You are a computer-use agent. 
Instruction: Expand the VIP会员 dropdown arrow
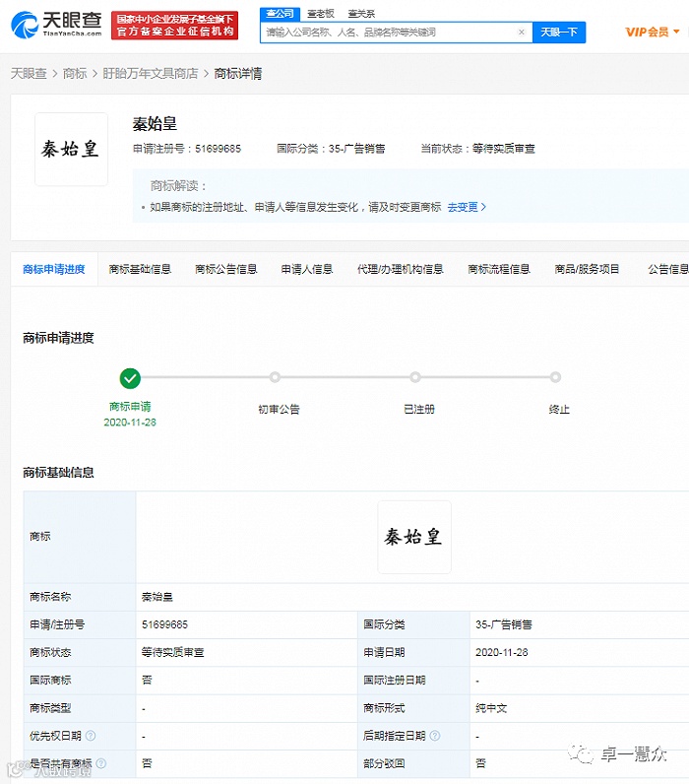pos(676,32)
